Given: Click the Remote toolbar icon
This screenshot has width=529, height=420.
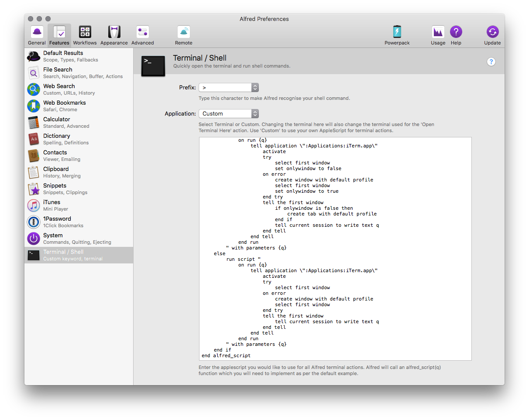Looking at the screenshot, I should click(183, 35).
